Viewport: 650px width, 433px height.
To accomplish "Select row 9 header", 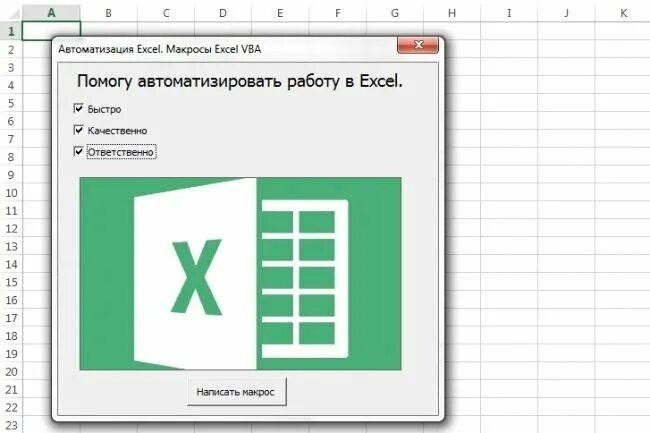I will (x=11, y=174).
